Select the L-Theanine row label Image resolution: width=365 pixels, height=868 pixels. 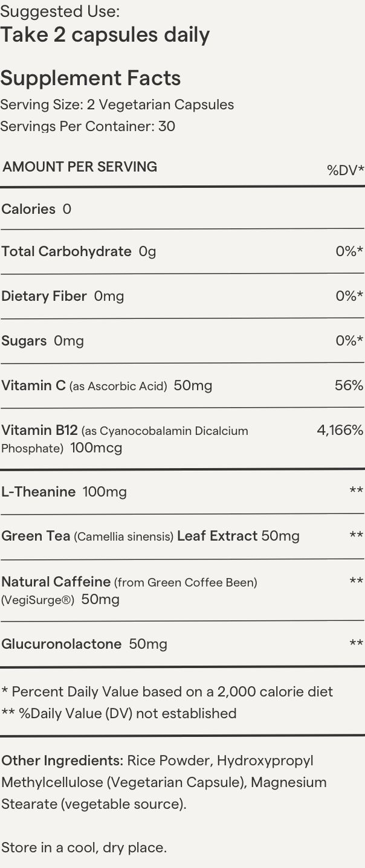click(x=39, y=492)
